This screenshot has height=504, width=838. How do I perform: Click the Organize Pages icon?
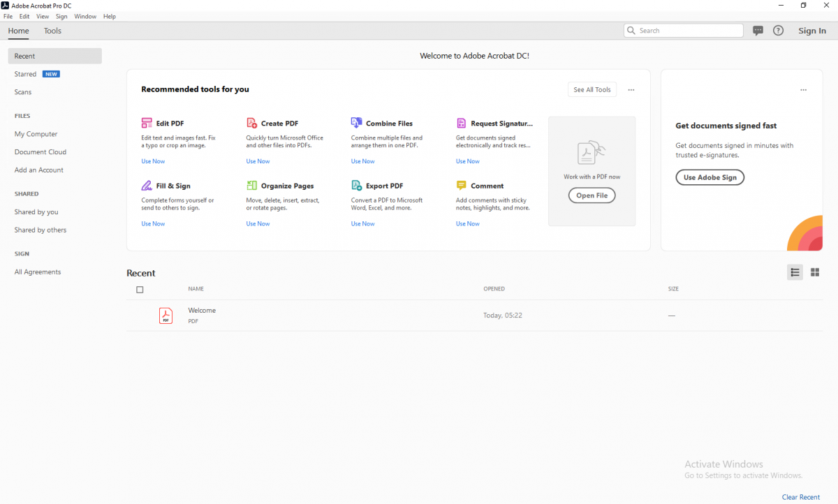tap(251, 186)
